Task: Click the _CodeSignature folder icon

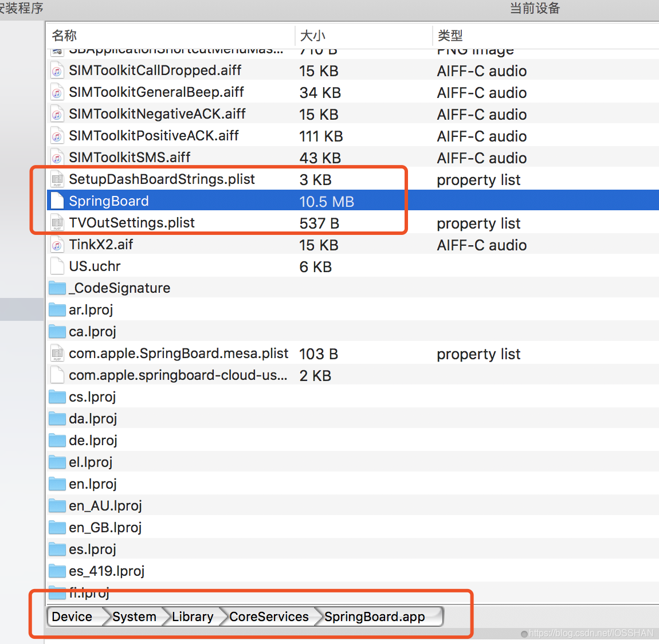Action: pos(57,288)
